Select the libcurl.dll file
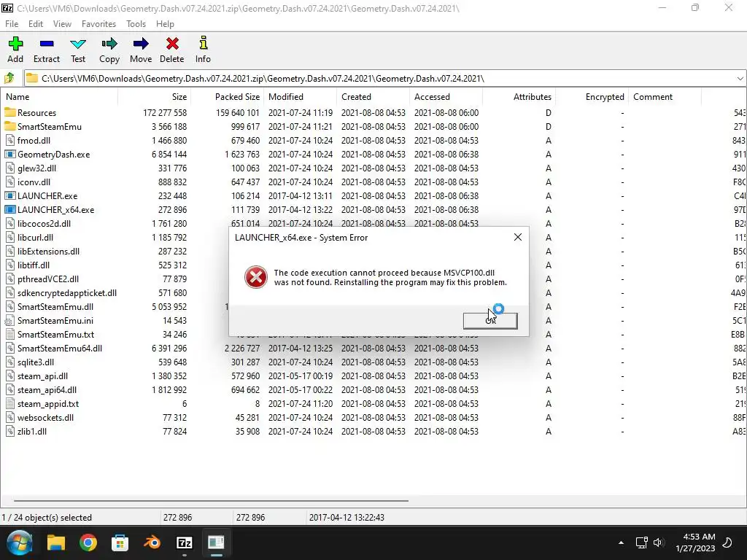Image resolution: width=747 pixels, height=560 pixels. 35,237
